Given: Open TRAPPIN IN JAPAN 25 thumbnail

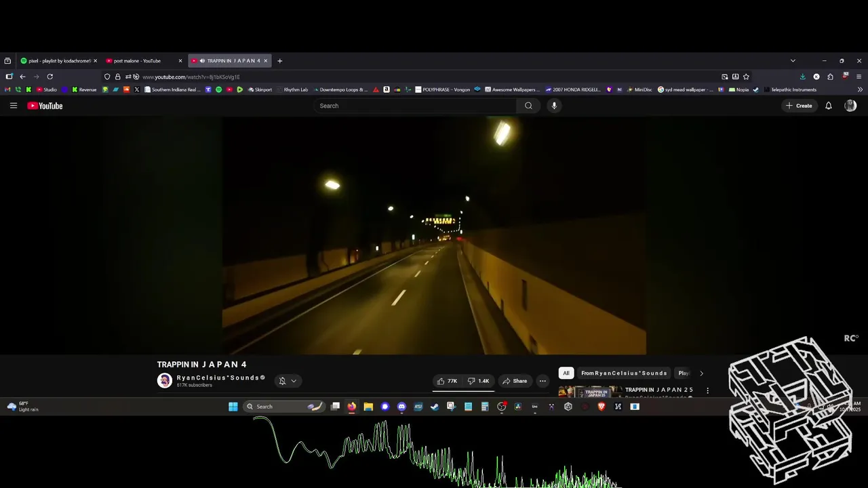Looking at the screenshot, I should (591, 392).
